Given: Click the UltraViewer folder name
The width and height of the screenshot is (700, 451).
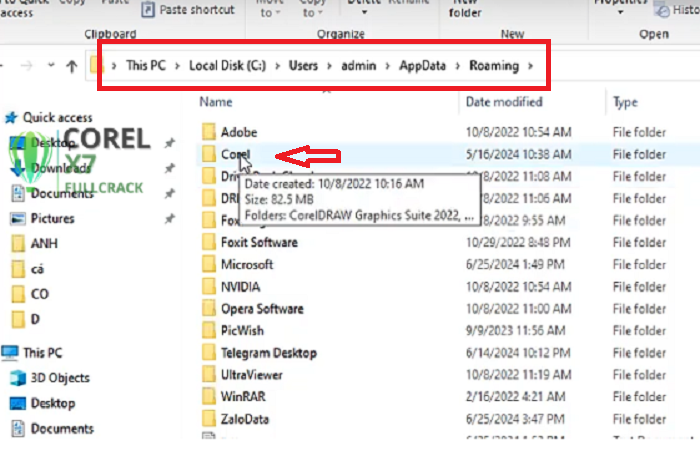Looking at the screenshot, I should click(x=252, y=375).
